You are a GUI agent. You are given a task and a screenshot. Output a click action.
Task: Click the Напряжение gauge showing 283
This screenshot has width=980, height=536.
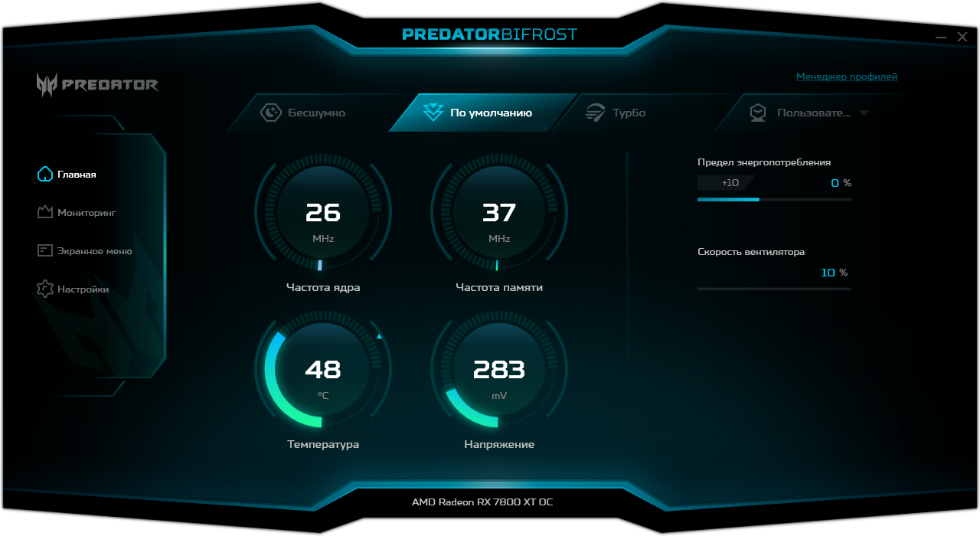(x=499, y=369)
